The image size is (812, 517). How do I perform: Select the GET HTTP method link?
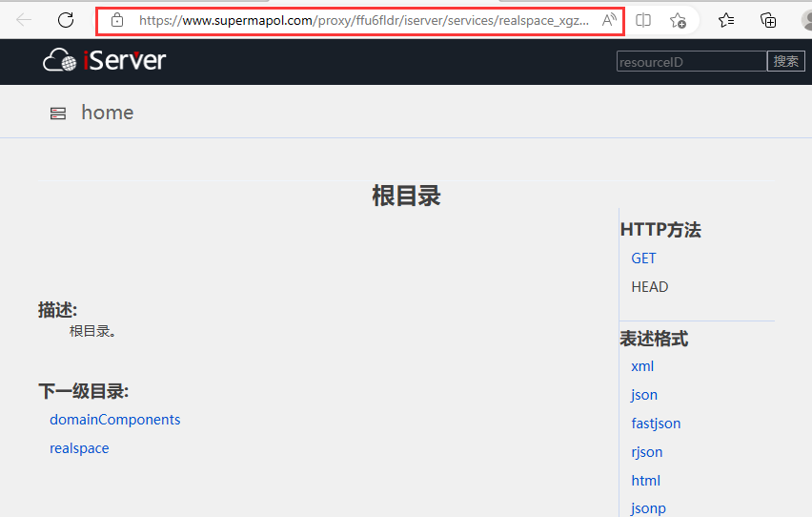point(643,258)
